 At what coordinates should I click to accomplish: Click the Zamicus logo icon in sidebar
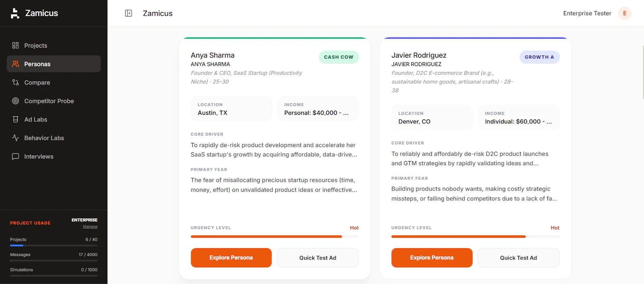tap(15, 13)
